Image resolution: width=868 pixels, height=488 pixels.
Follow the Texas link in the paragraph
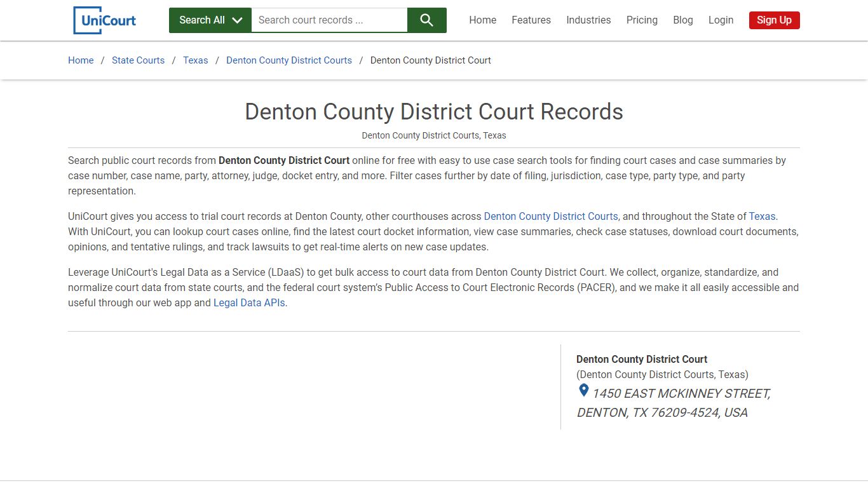[762, 217]
